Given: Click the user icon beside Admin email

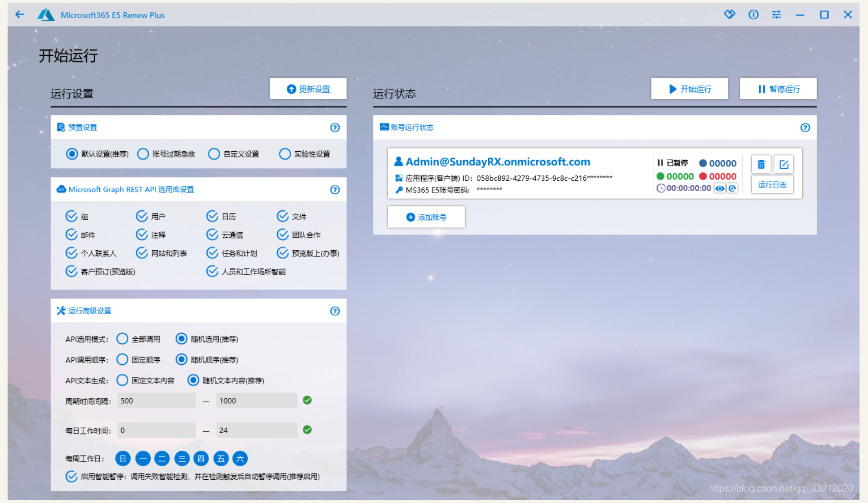Looking at the screenshot, I should (398, 162).
